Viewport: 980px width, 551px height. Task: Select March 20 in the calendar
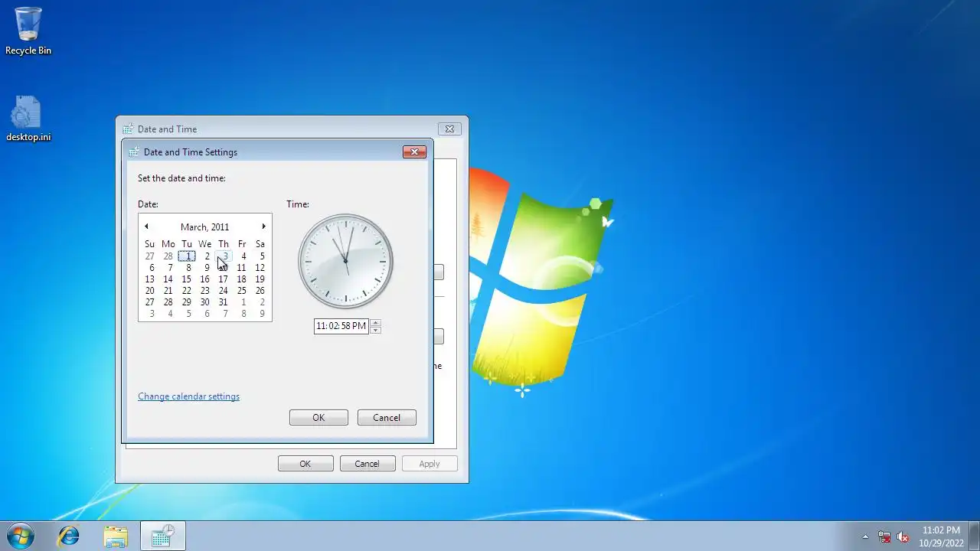[x=150, y=291]
